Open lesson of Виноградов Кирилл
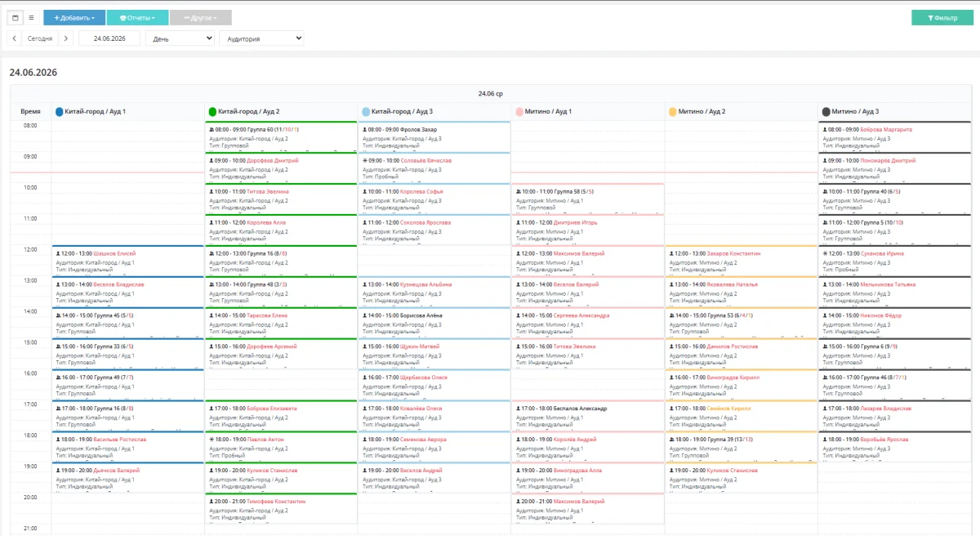980x536 pixels. [x=742, y=385]
